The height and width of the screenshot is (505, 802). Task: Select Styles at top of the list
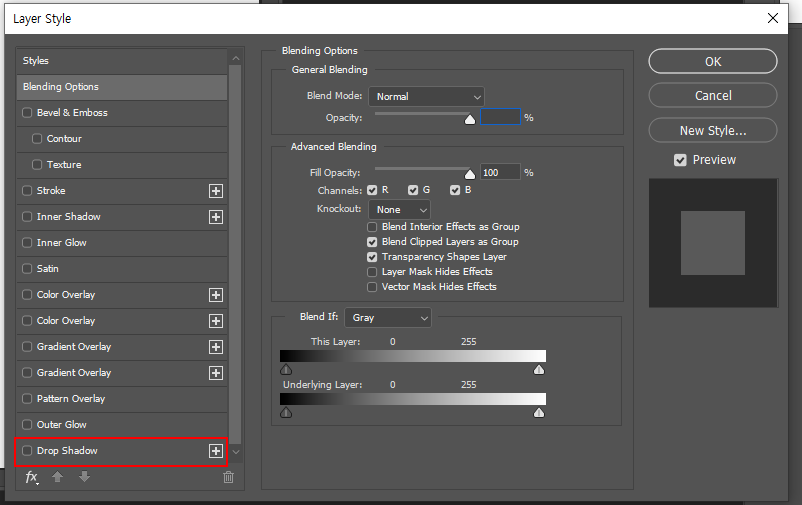122,61
